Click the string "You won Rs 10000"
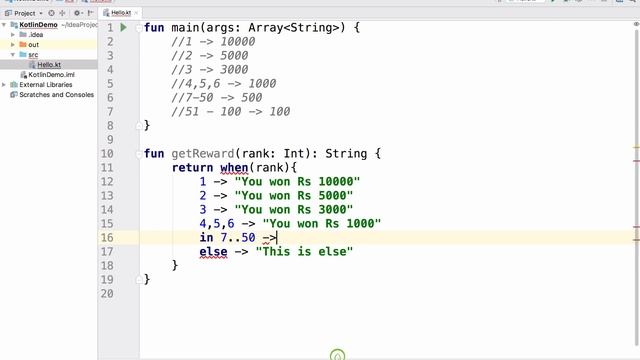The image size is (640, 360). pos(298,182)
